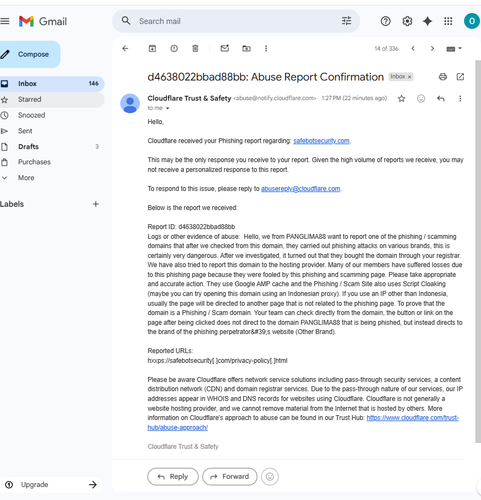
Task: Click the search magnifier icon
Action: [126, 21]
